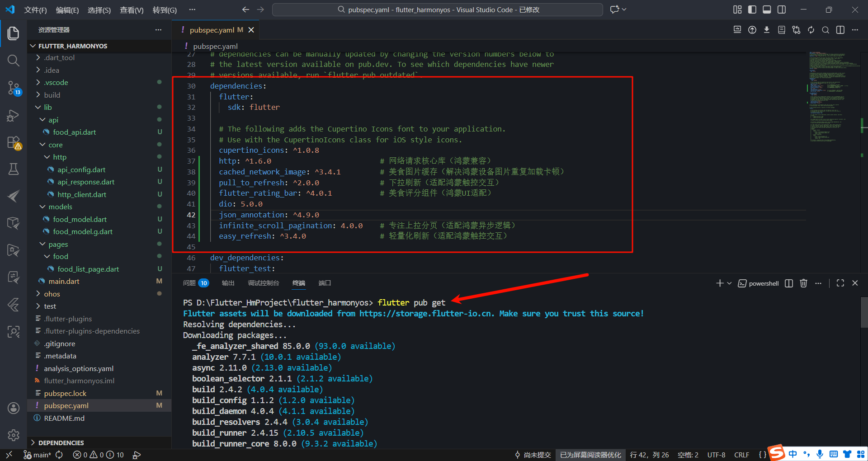Open the Sogou input method tray icon
Viewport: 868px width, 461px height.
(x=777, y=453)
